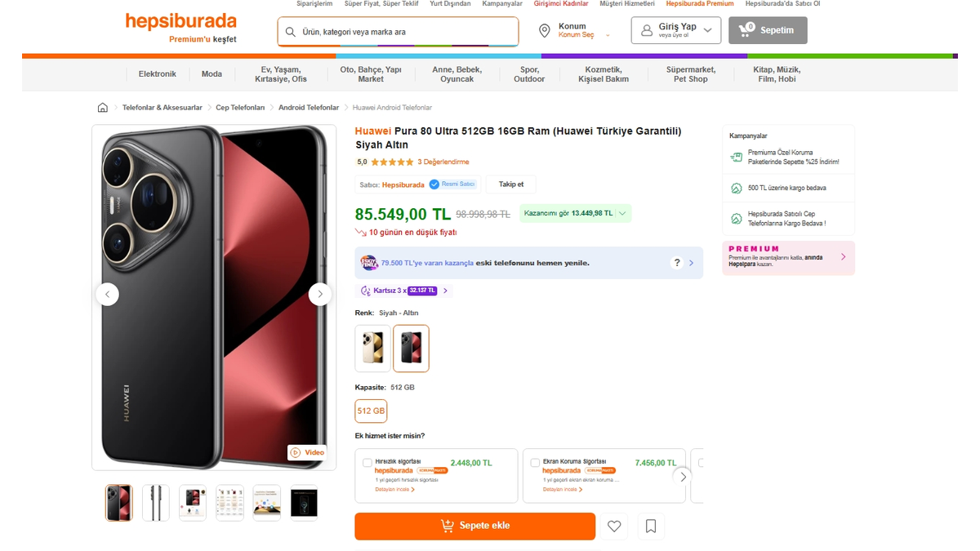Open the Elektronik category menu

158,73
